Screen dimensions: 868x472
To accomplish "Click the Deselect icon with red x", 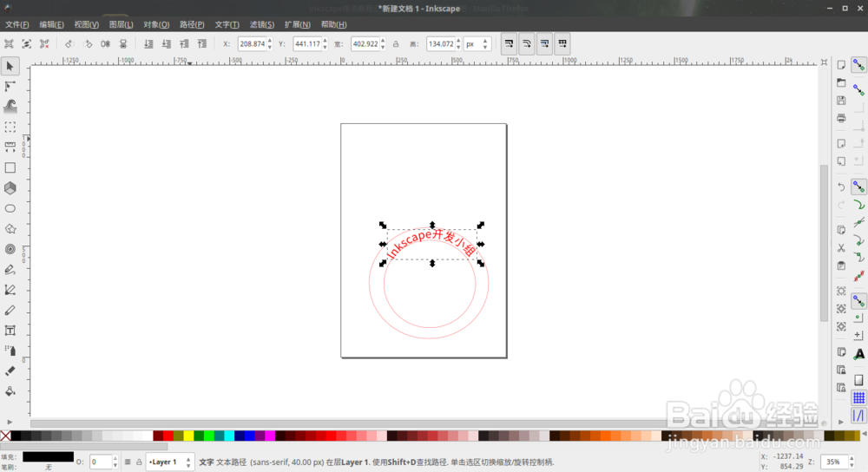I will (x=44, y=43).
